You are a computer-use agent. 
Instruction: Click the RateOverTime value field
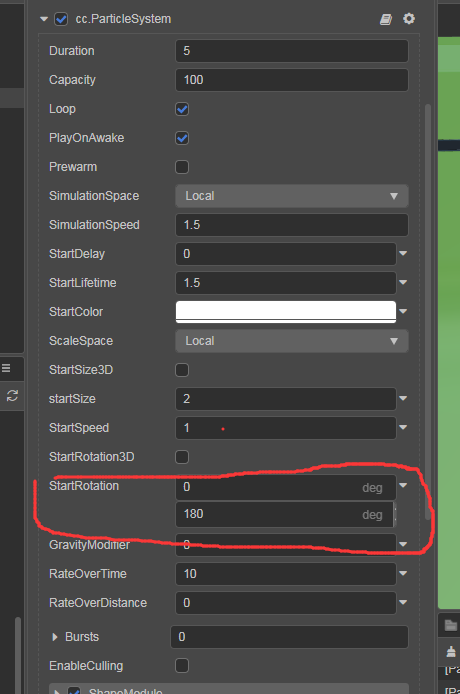[x=286, y=574]
